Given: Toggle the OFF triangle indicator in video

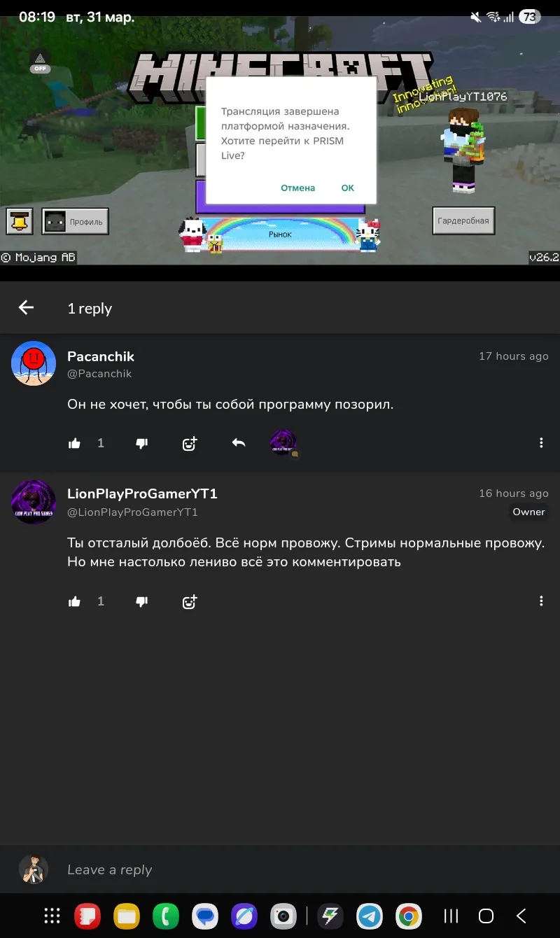Looking at the screenshot, I should [40, 62].
